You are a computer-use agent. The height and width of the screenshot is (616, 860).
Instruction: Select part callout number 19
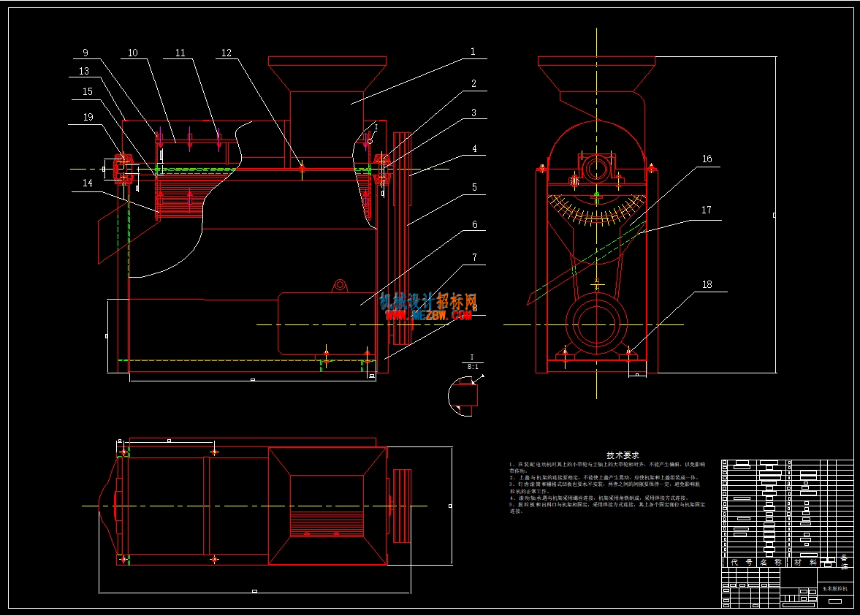tap(88, 117)
